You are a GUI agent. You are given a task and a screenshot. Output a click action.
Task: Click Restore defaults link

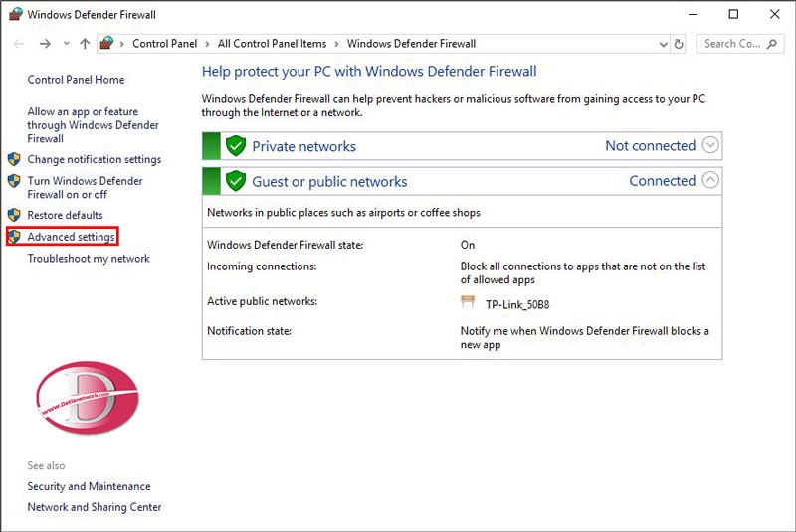[x=65, y=215]
